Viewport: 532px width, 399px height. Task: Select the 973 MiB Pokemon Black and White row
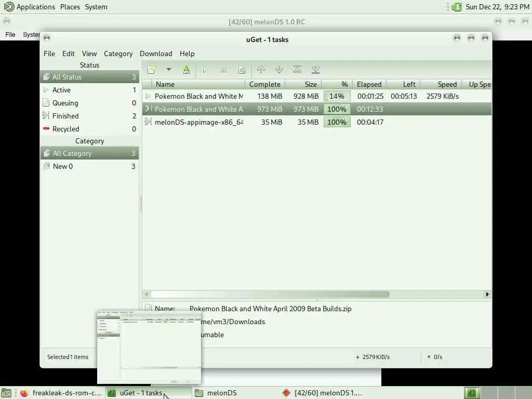click(x=317, y=109)
